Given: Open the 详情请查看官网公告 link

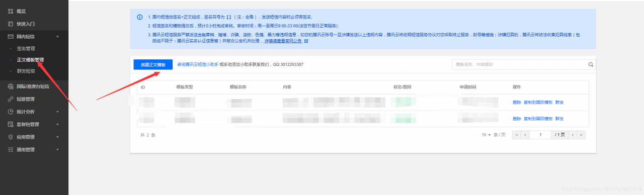Looking at the screenshot, I should (x=284, y=41).
